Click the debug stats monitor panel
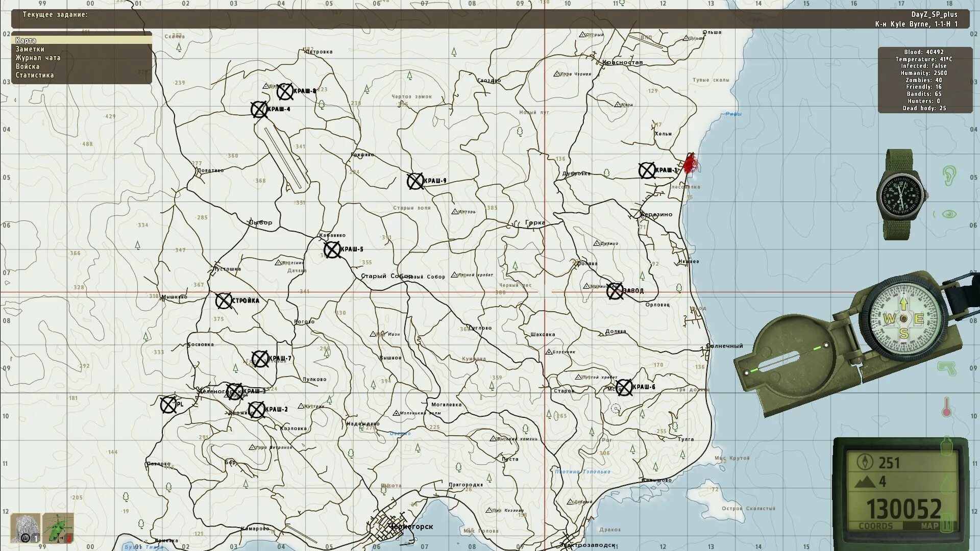The image size is (980, 551). pyautogui.click(x=924, y=80)
